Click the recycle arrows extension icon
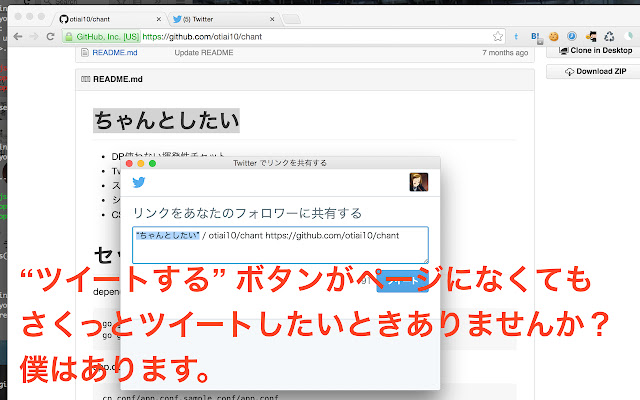Image resolution: width=640 pixels, height=400 pixels. (x=609, y=36)
